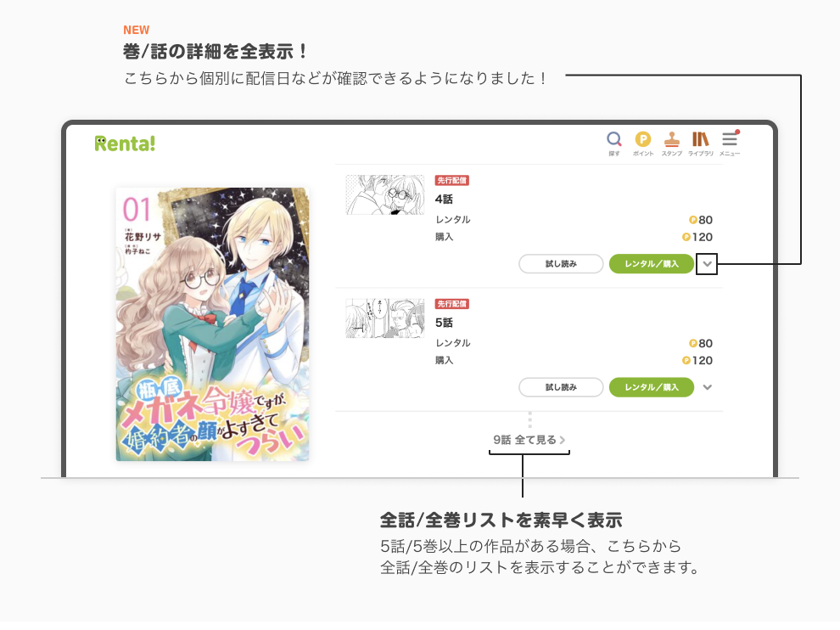This screenshot has height=630, width=840.
Task: Click the Renta! logo
Action: [125, 143]
